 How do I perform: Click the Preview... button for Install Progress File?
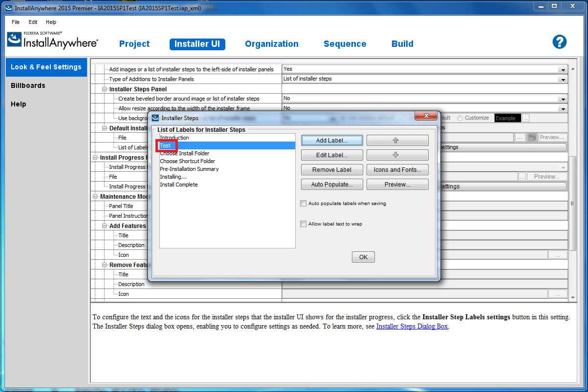(x=547, y=177)
